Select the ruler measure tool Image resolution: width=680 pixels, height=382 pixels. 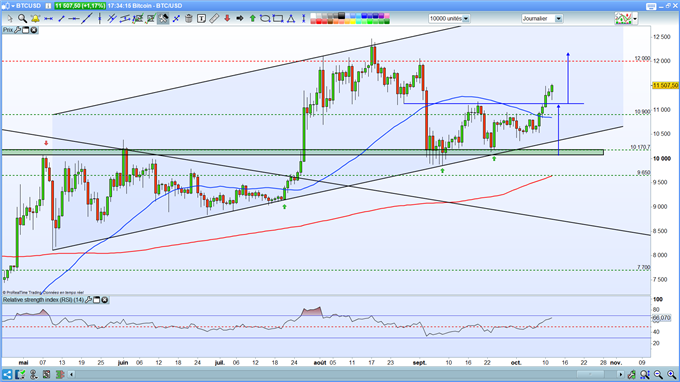tap(214, 19)
